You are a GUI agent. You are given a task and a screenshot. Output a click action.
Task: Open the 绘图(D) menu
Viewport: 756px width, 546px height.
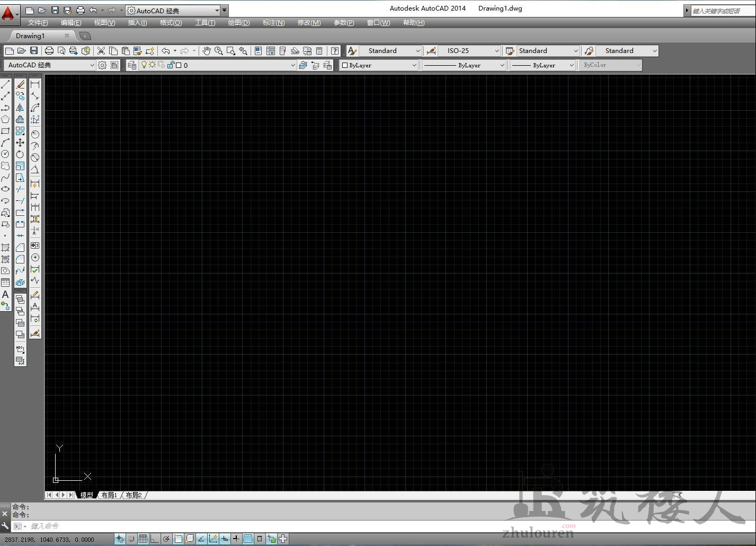point(238,23)
